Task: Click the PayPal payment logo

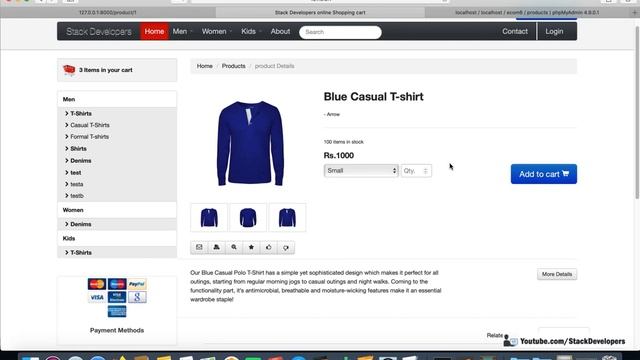Action: (137, 284)
